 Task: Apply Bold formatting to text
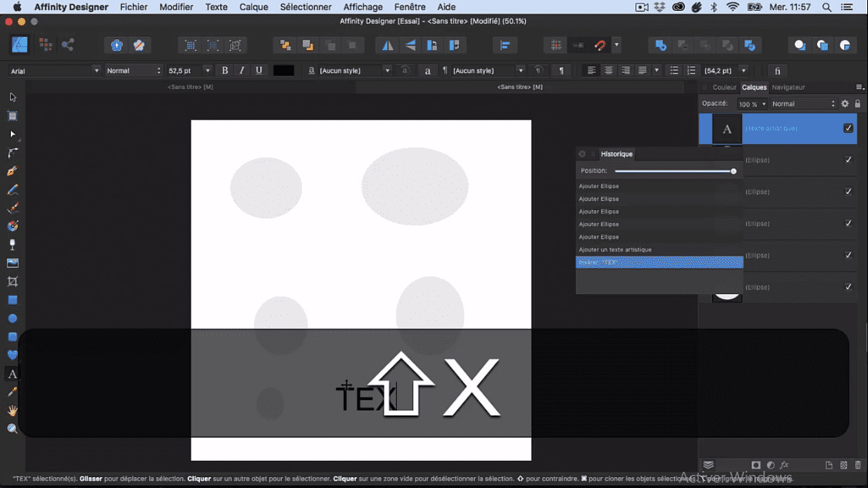point(225,70)
